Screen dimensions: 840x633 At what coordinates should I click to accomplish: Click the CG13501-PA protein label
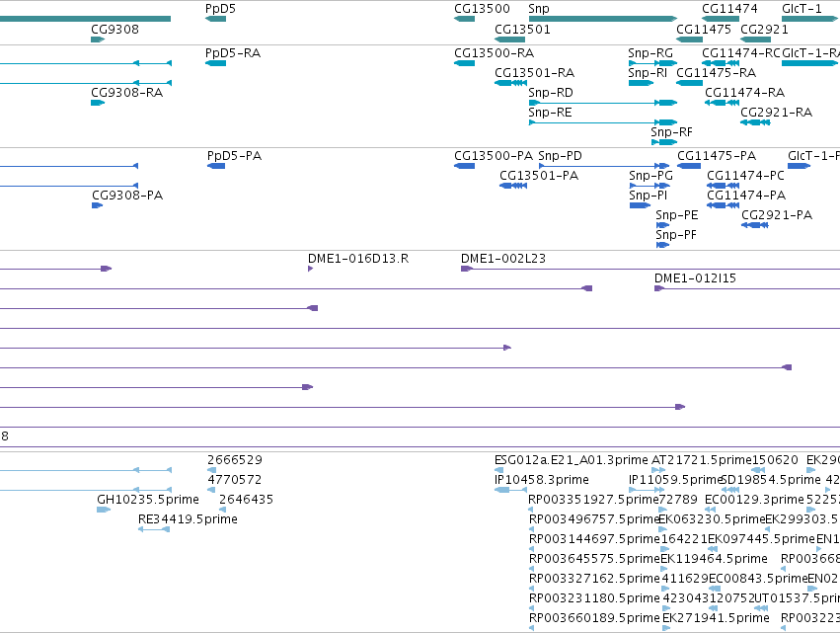click(x=539, y=175)
